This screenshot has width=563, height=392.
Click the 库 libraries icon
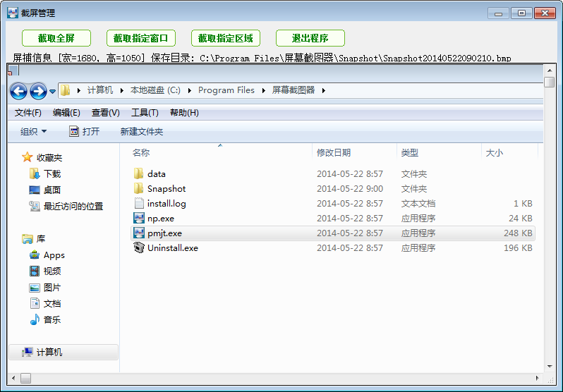[28, 239]
